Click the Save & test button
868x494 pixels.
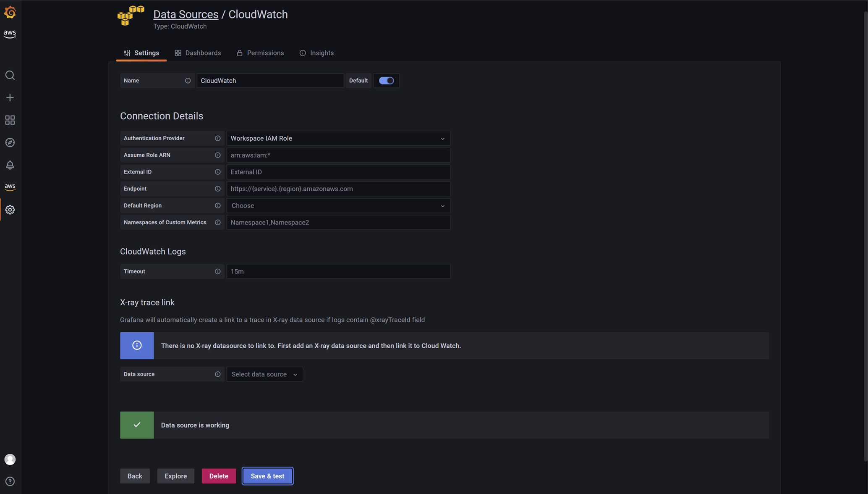[267, 476]
